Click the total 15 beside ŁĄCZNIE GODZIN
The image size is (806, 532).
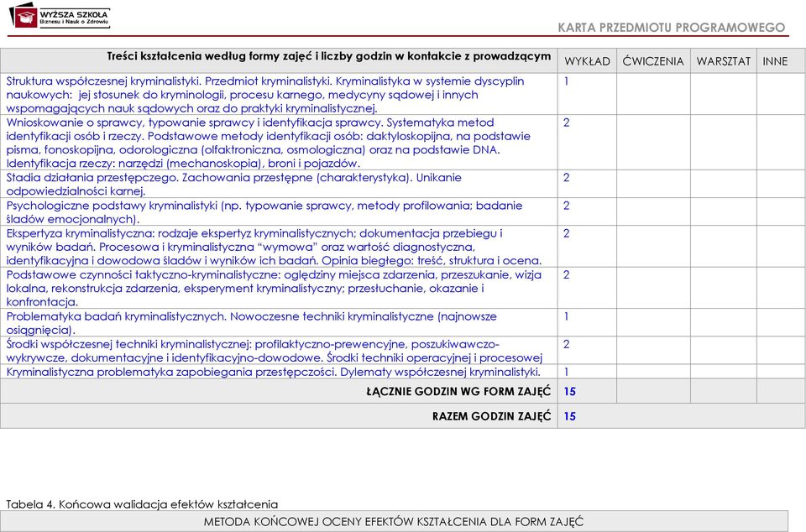pos(569,392)
